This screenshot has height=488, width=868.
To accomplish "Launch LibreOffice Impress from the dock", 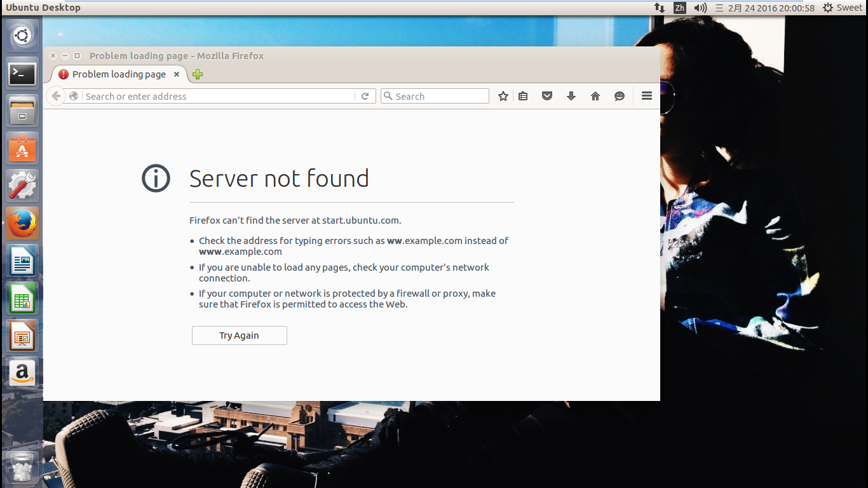I will tap(22, 336).
